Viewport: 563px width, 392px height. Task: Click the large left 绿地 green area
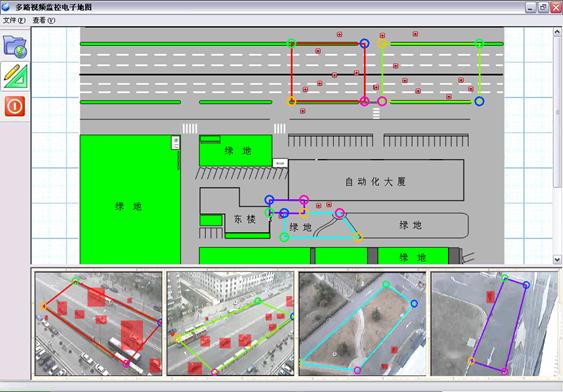pyautogui.click(x=130, y=199)
